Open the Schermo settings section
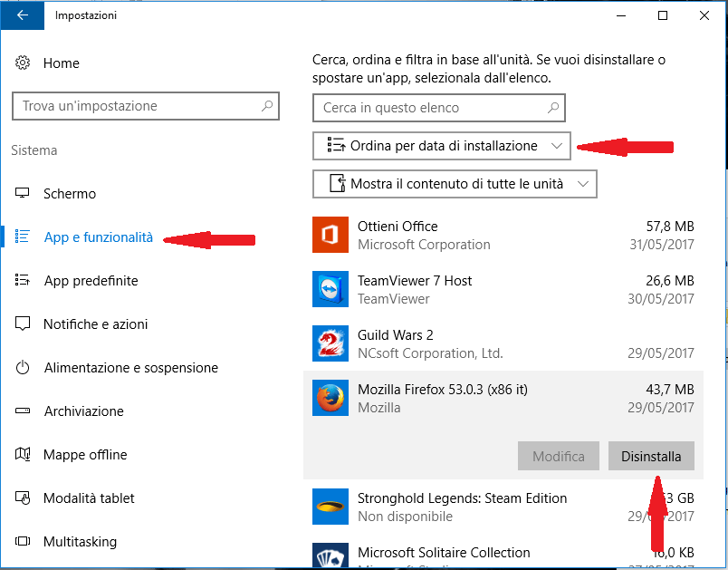 (x=69, y=194)
